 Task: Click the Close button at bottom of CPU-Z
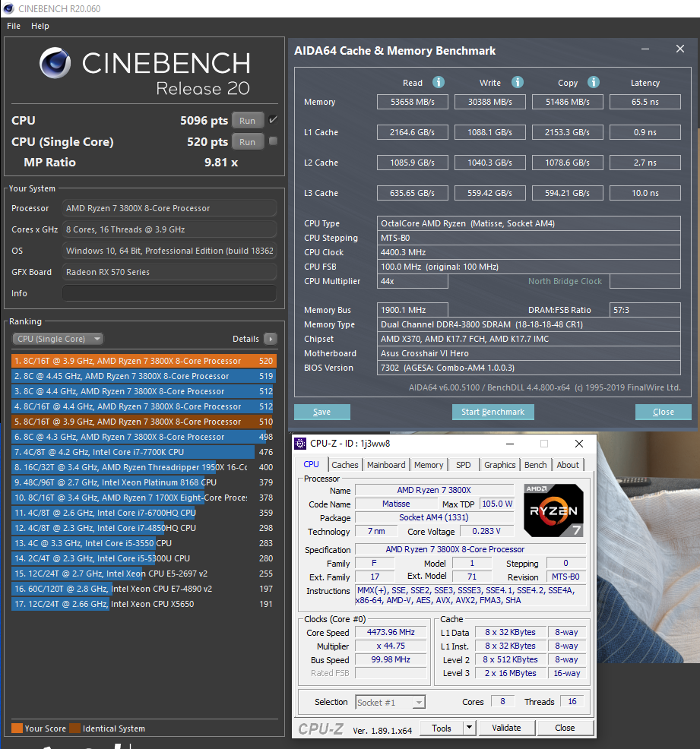[x=565, y=728]
